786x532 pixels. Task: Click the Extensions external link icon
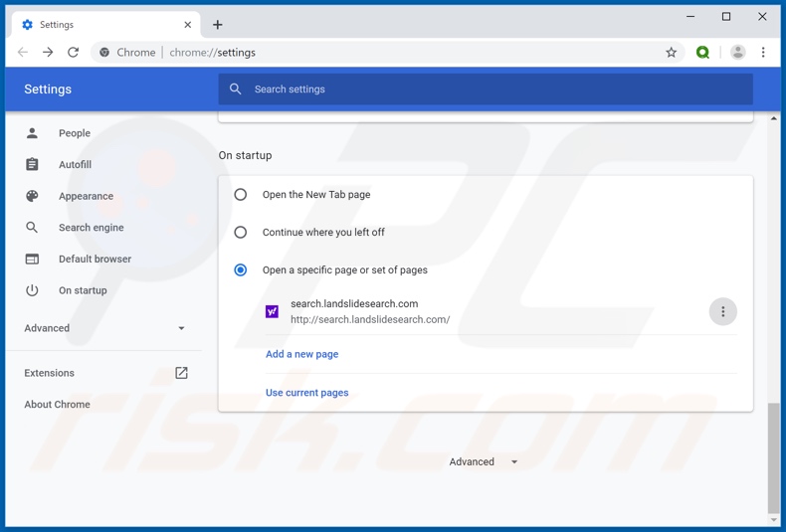point(181,373)
